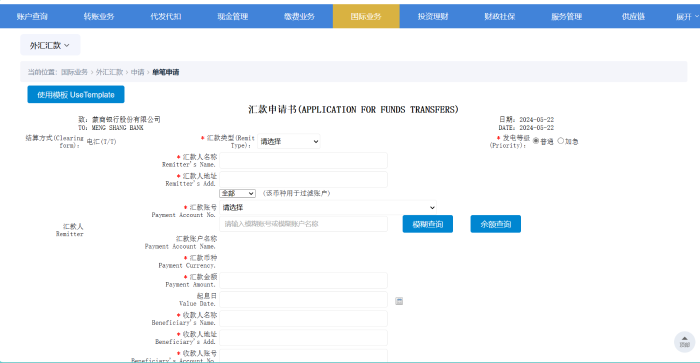Open the 服务管理 tab

click(567, 17)
